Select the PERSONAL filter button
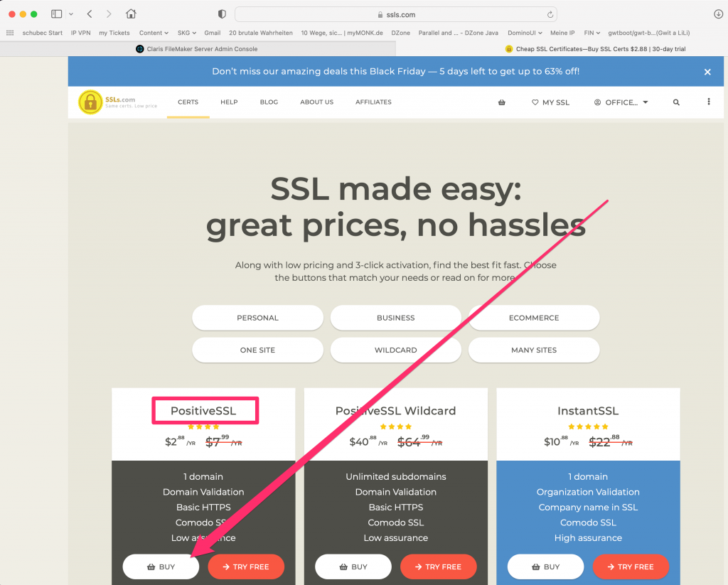 click(x=257, y=318)
